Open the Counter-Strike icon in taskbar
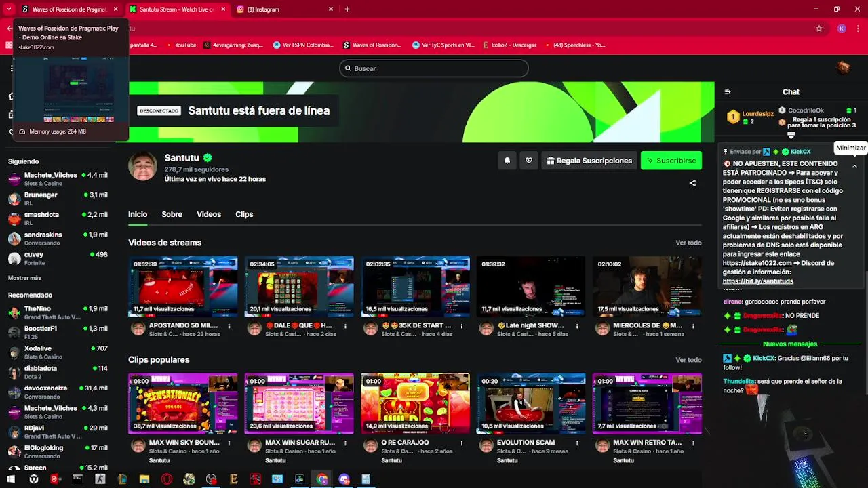The image size is (868, 488). tap(100, 479)
